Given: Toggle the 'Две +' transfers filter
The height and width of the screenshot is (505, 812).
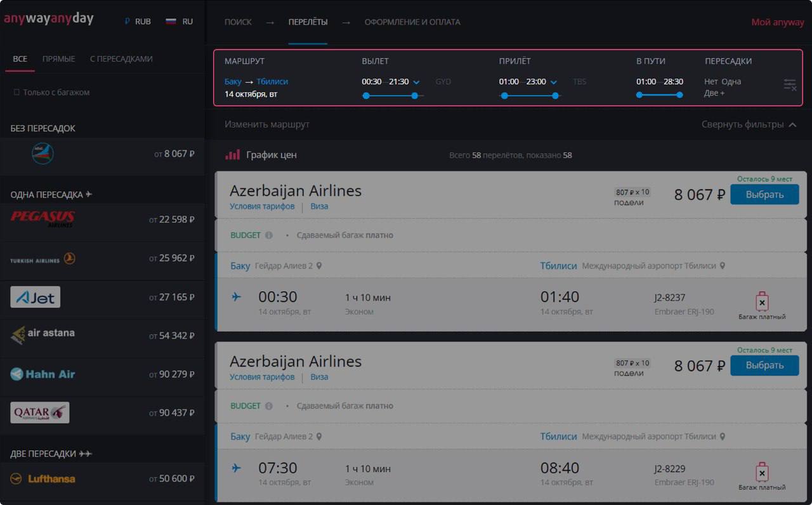Looking at the screenshot, I should coord(714,93).
